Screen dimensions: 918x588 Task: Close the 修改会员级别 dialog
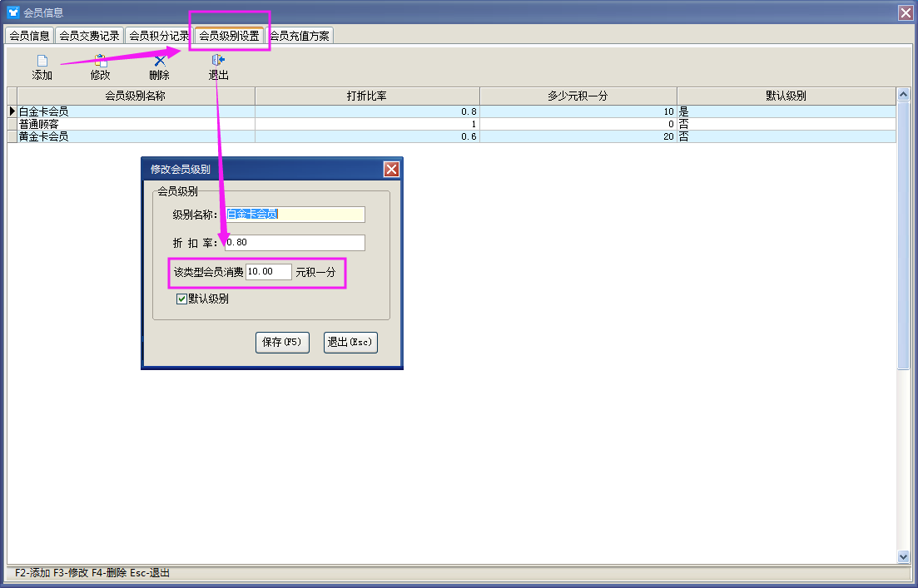pyautogui.click(x=391, y=170)
